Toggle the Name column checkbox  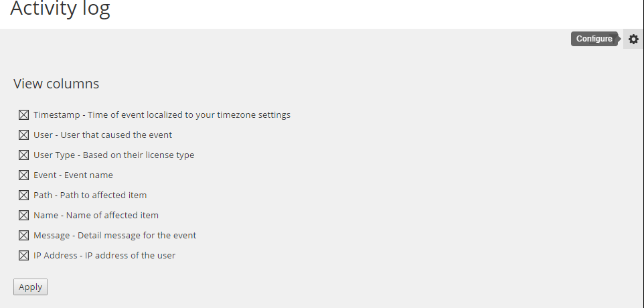pyautogui.click(x=24, y=216)
